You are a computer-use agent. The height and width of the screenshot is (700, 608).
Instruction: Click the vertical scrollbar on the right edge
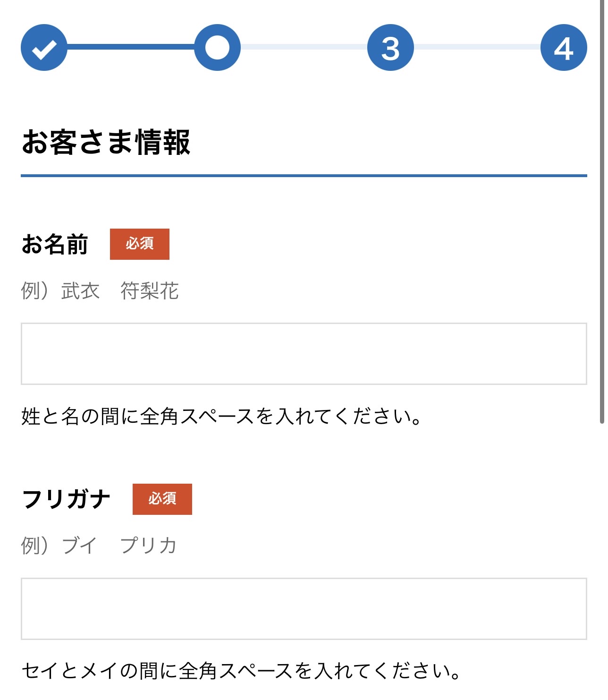coord(601,213)
